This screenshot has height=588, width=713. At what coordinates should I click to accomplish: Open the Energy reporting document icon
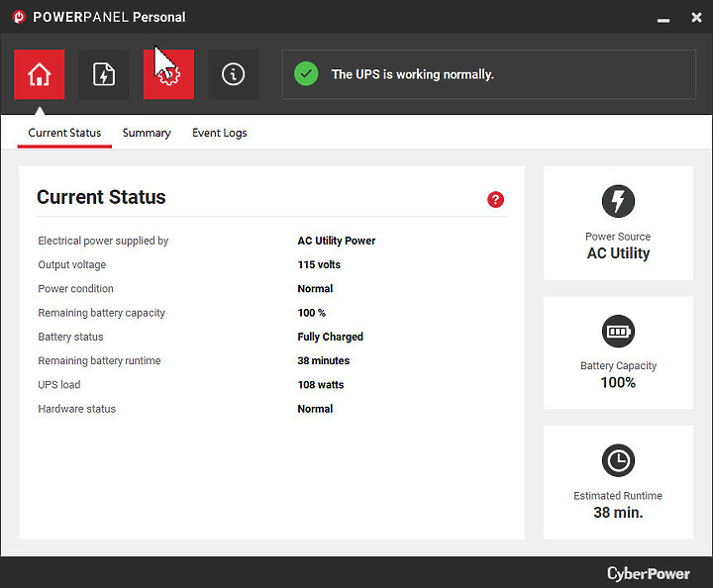pyautogui.click(x=104, y=74)
